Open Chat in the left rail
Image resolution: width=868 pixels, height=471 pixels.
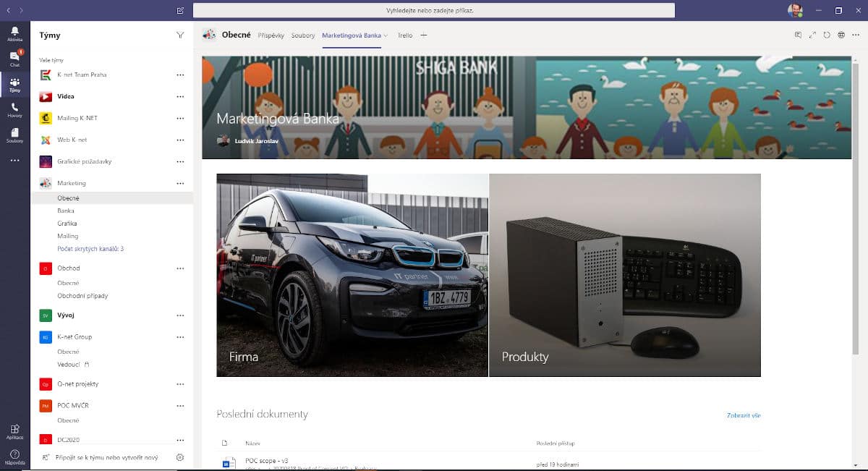click(x=14, y=59)
